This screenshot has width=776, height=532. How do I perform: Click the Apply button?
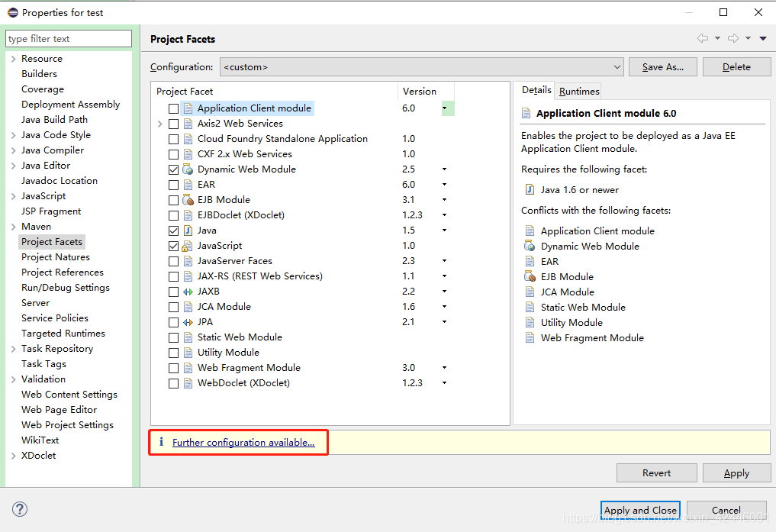tap(736, 472)
